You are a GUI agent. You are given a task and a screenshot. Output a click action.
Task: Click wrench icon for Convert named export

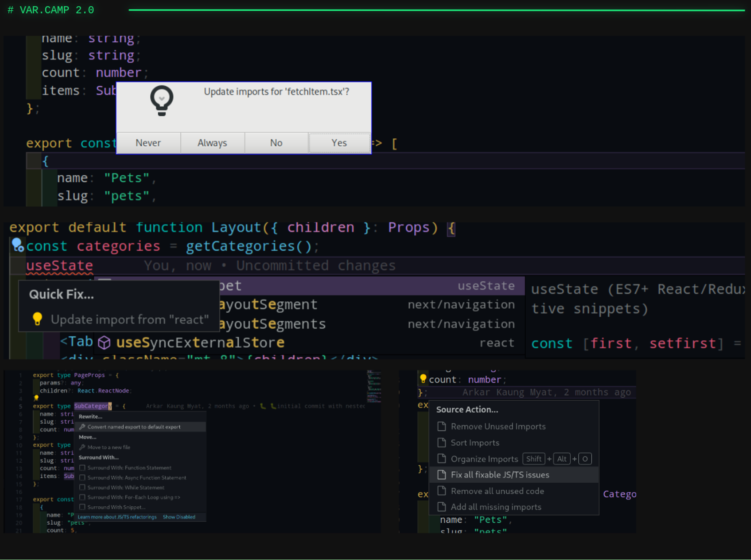click(x=82, y=427)
